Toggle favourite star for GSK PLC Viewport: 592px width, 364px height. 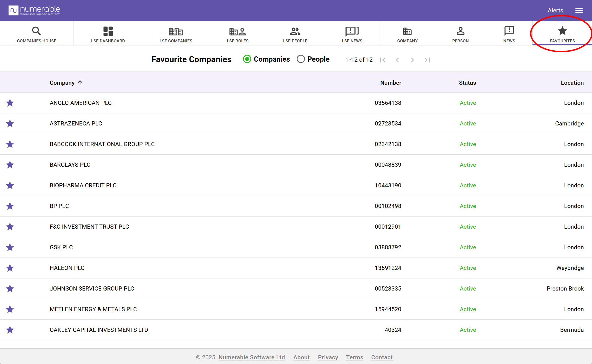(10, 247)
